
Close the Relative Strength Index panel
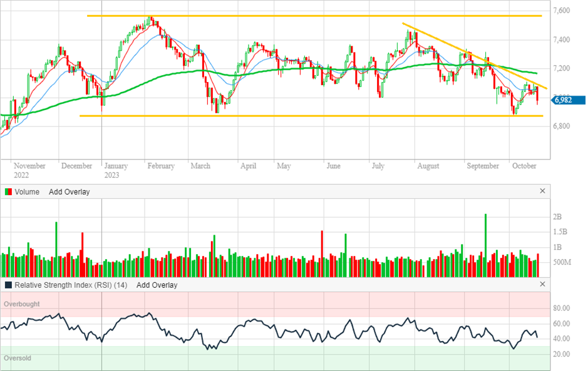(542, 285)
